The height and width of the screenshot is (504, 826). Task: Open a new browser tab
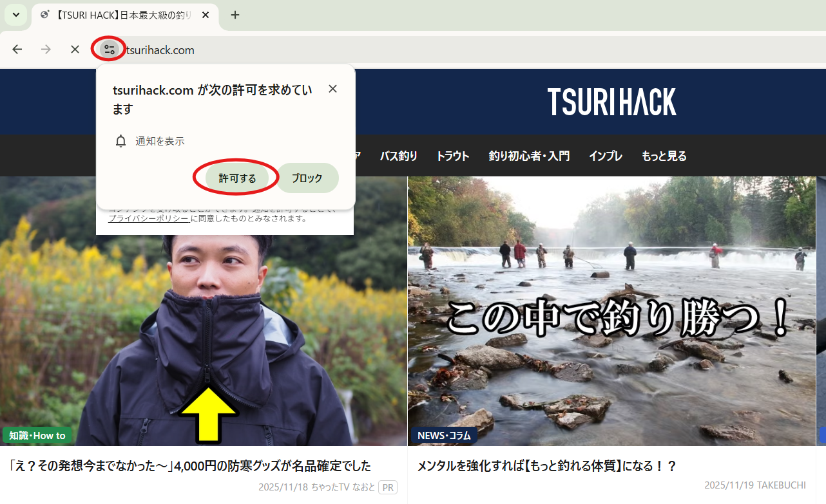coord(235,15)
